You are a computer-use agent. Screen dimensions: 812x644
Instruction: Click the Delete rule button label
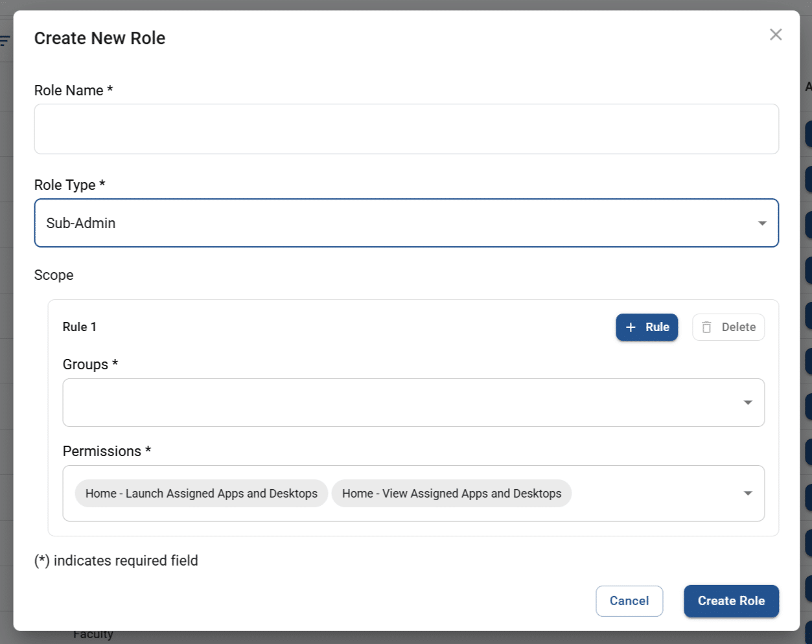(738, 327)
